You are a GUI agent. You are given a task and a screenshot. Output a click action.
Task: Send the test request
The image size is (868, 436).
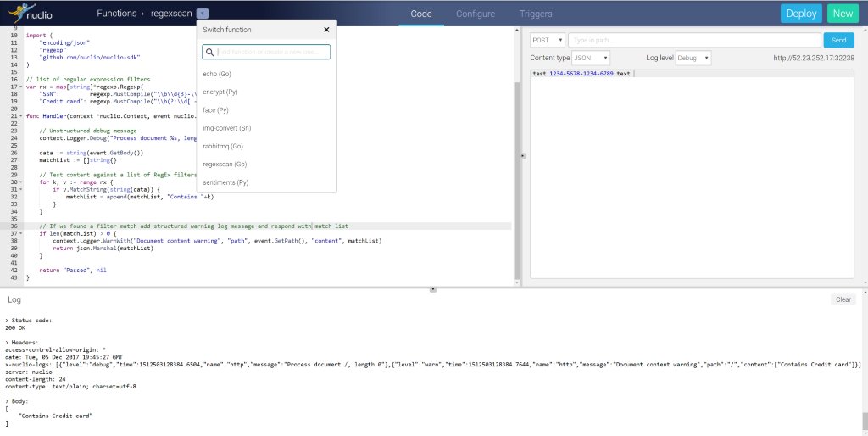point(838,40)
